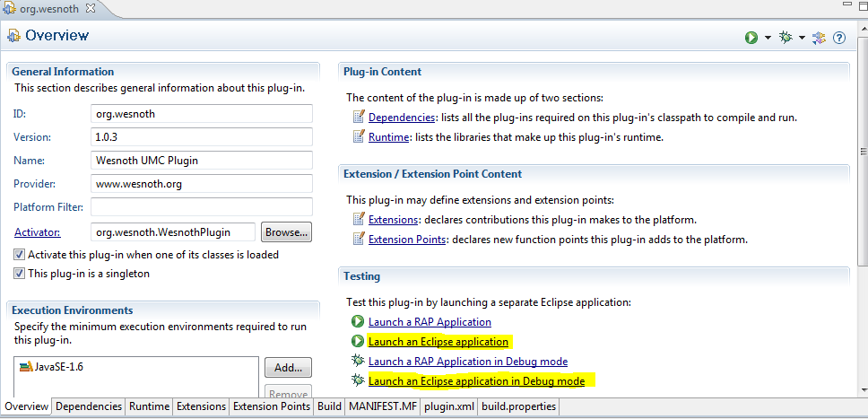868x419 pixels.
Task: Click the ID input field
Action: pos(202,114)
